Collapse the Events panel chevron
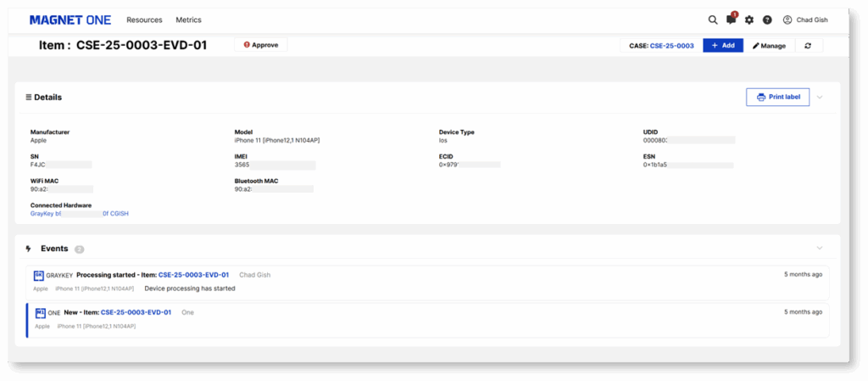 tap(820, 248)
